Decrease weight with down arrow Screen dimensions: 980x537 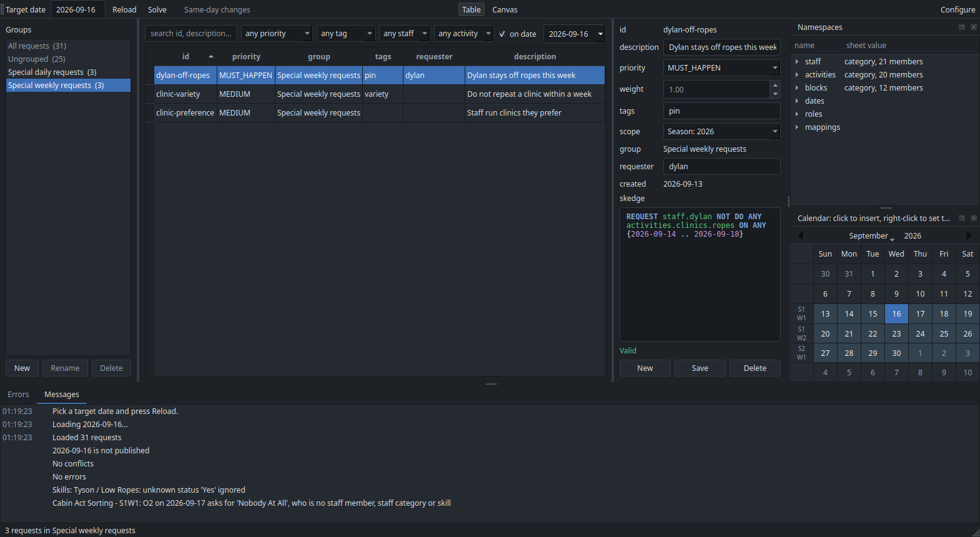click(x=775, y=94)
